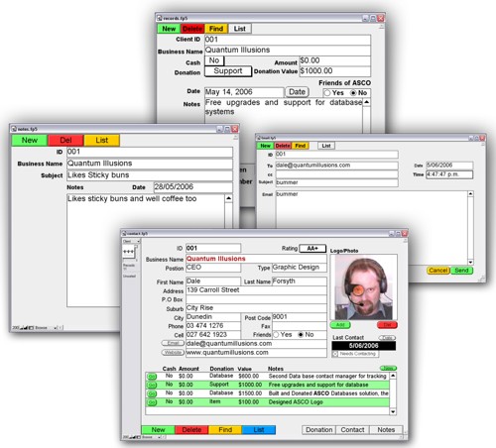Open the Donation type dropdown showing Support

[x=228, y=71]
